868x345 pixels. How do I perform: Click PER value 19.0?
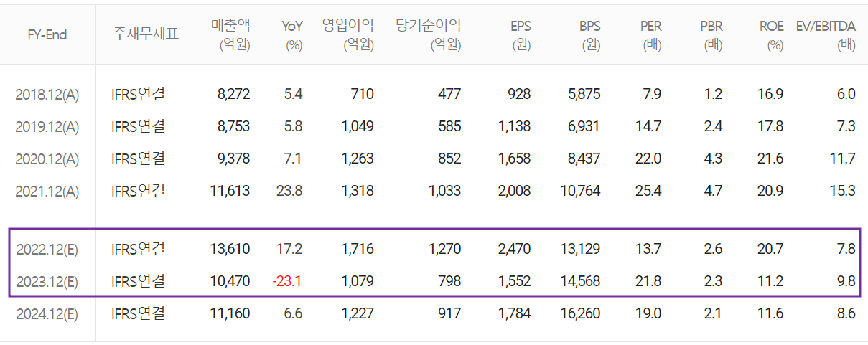pos(648,313)
